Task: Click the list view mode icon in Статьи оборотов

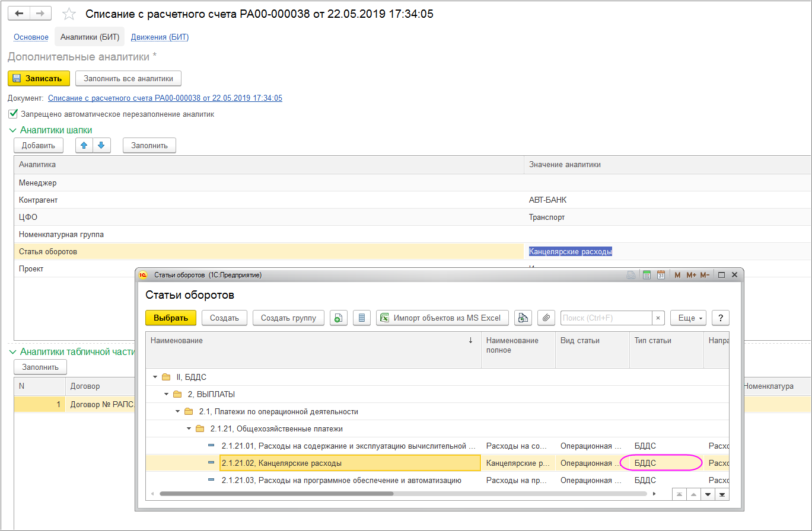Action: [361, 318]
